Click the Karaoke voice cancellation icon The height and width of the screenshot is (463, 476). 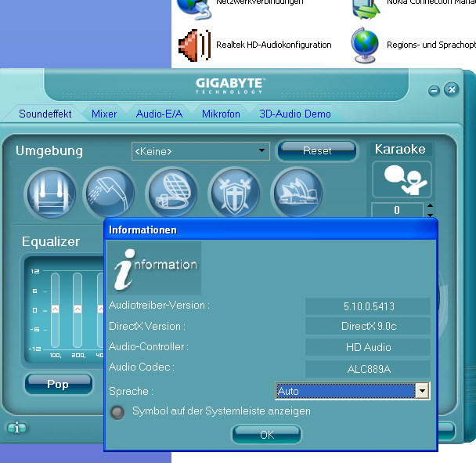(x=402, y=179)
